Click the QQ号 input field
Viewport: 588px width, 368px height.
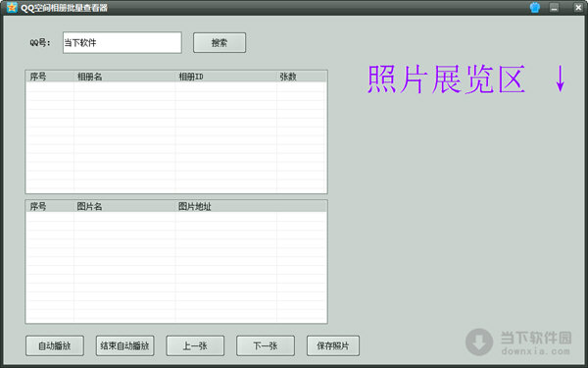122,42
